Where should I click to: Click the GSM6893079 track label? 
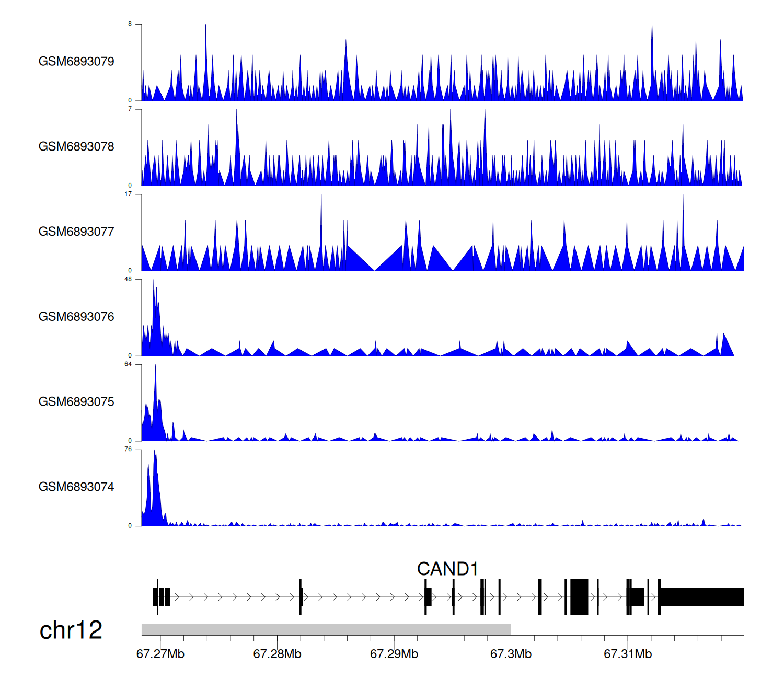tap(76, 62)
